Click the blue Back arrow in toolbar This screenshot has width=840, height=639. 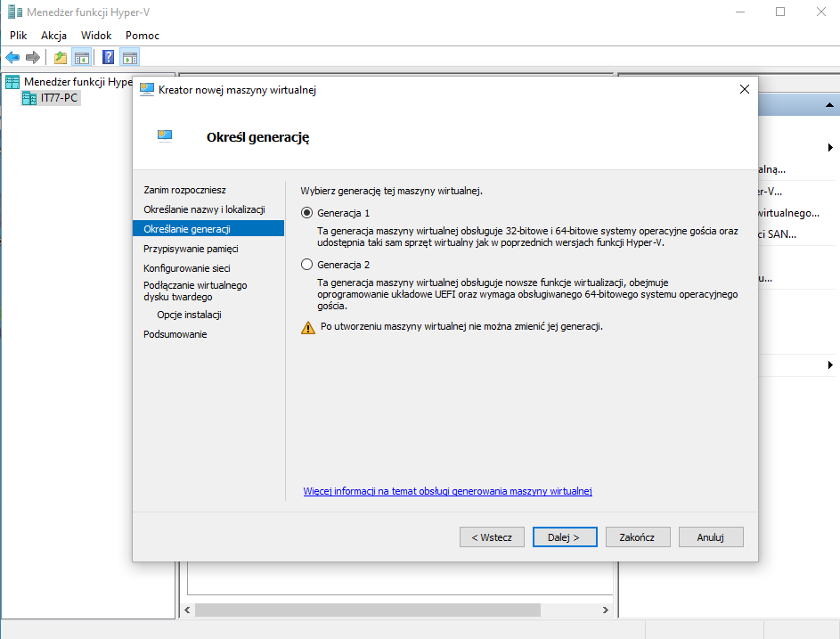click(x=12, y=58)
